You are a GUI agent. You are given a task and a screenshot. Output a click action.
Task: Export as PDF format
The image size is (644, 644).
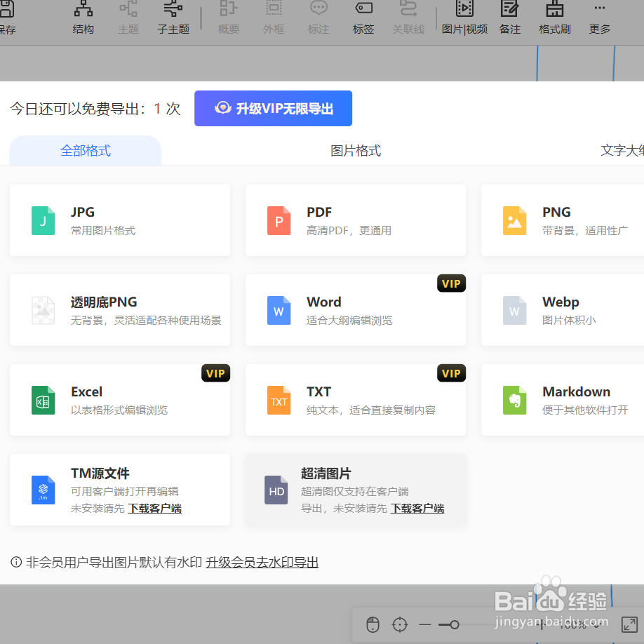(356, 220)
